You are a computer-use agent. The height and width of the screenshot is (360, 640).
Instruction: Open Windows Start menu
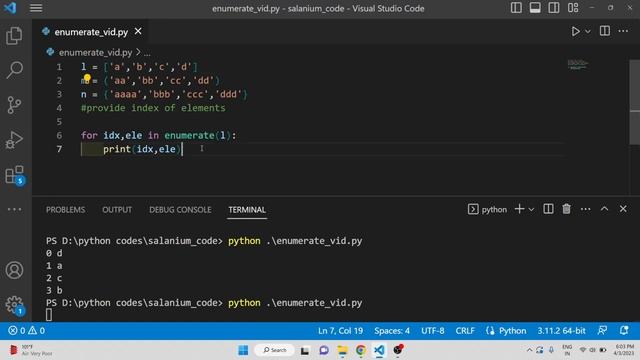pyautogui.click(x=243, y=350)
